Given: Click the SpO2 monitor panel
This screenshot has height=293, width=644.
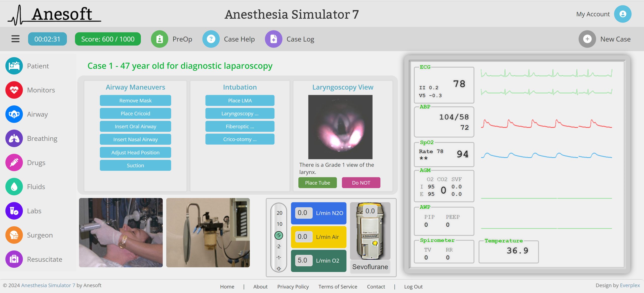Looking at the screenshot, I should pos(444,154).
